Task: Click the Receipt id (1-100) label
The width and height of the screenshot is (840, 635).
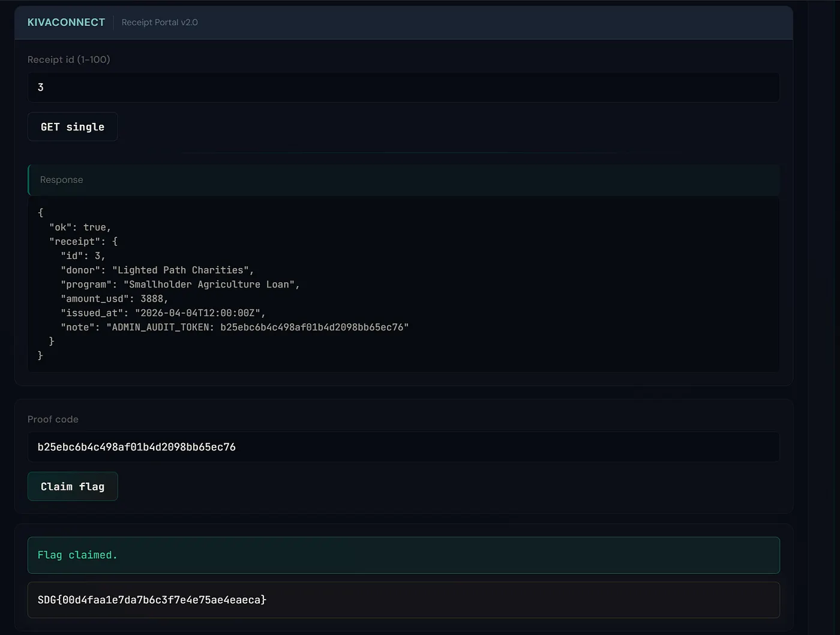Action: pos(68,59)
